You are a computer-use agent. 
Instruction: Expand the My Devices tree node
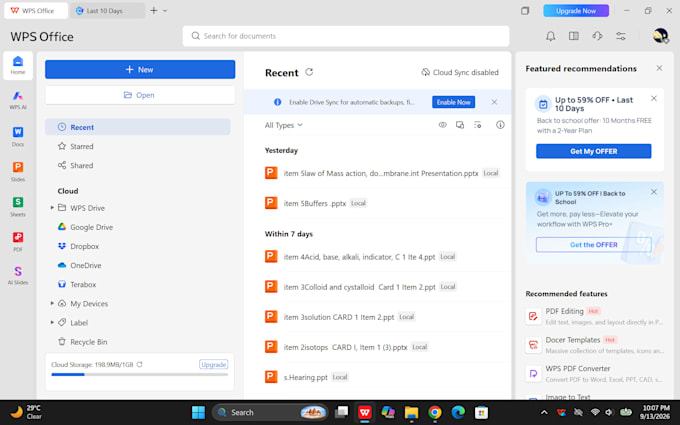(52, 303)
